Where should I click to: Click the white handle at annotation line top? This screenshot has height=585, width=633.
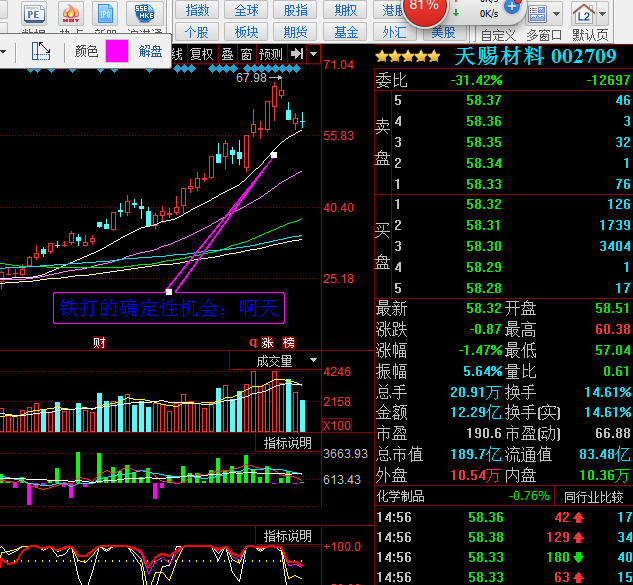click(x=274, y=155)
